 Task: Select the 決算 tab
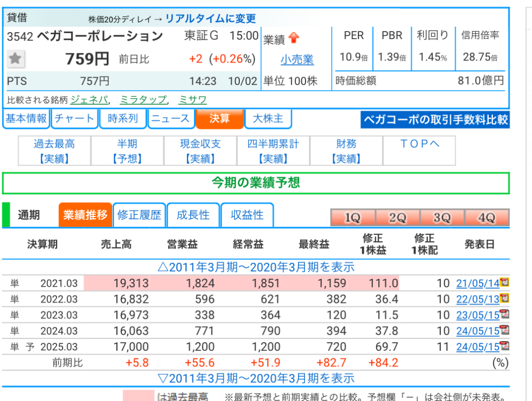click(x=220, y=119)
